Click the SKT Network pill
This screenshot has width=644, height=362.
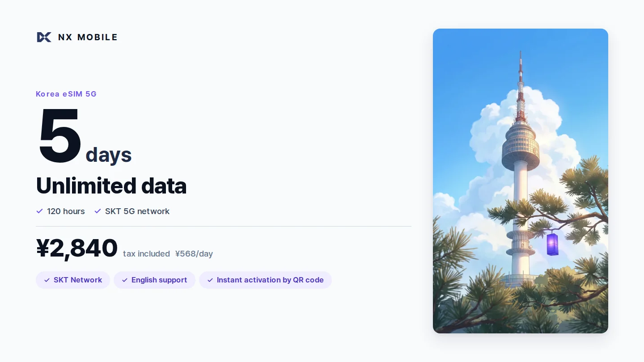coord(73,280)
